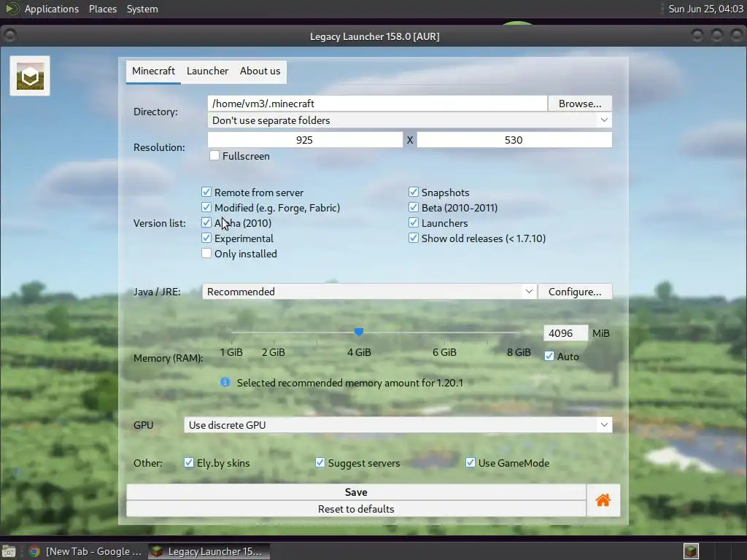Screen dimensions: 747x560
Task: Click the directory path input field
Action: point(377,104)
